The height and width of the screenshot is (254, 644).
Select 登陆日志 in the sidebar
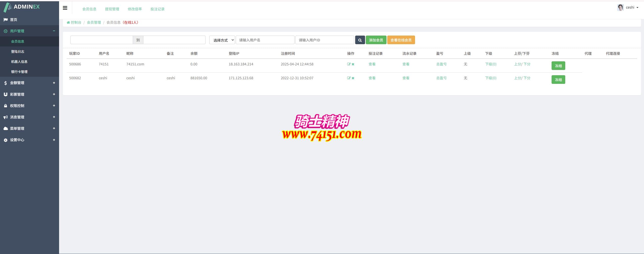point(18,52)
